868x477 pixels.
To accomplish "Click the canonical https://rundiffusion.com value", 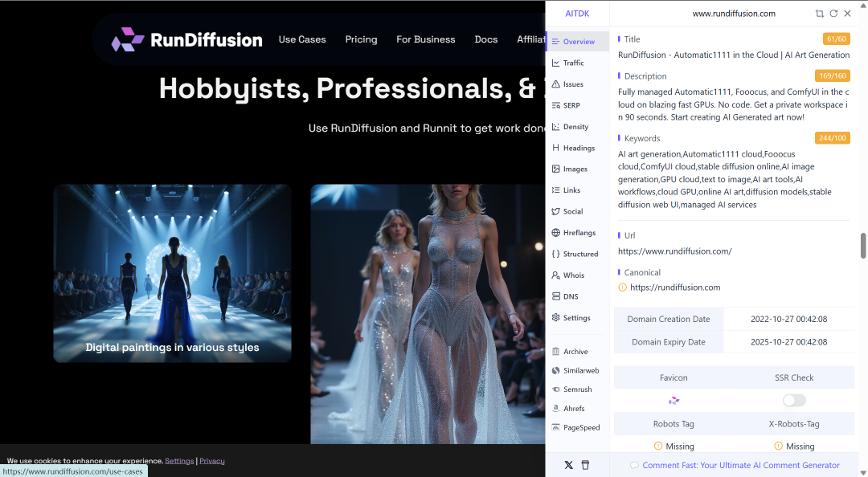I will coord(675,287).
